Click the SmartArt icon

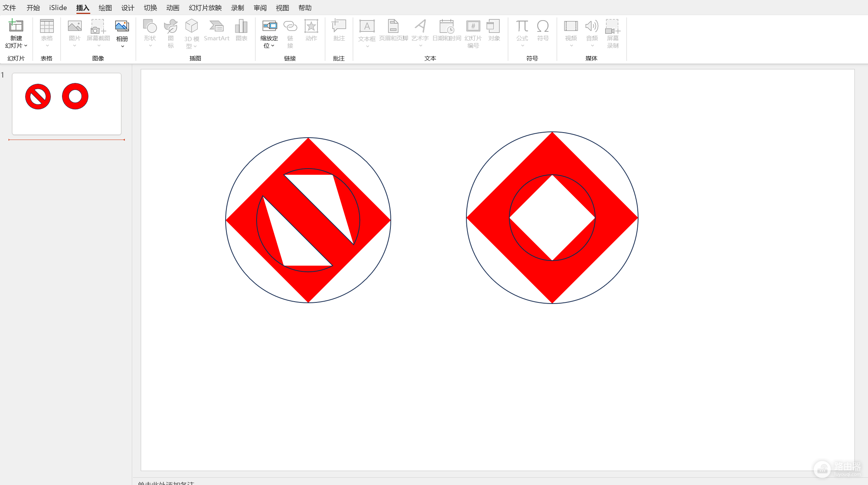click(216, 26)
